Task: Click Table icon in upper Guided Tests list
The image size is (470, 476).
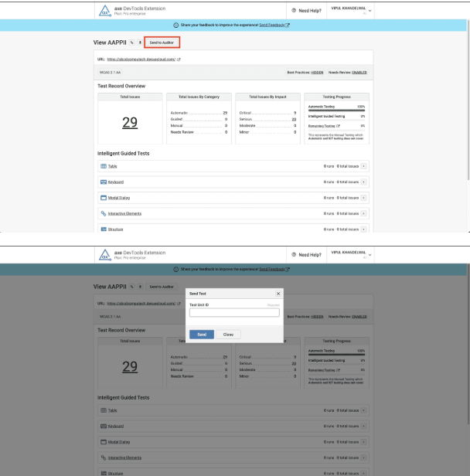Action: (x=104, y=166)
